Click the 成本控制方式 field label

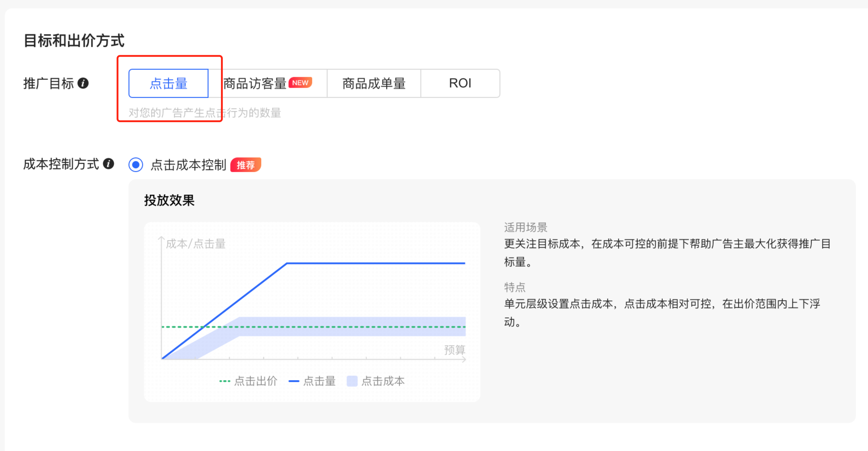tap(61, 164)
